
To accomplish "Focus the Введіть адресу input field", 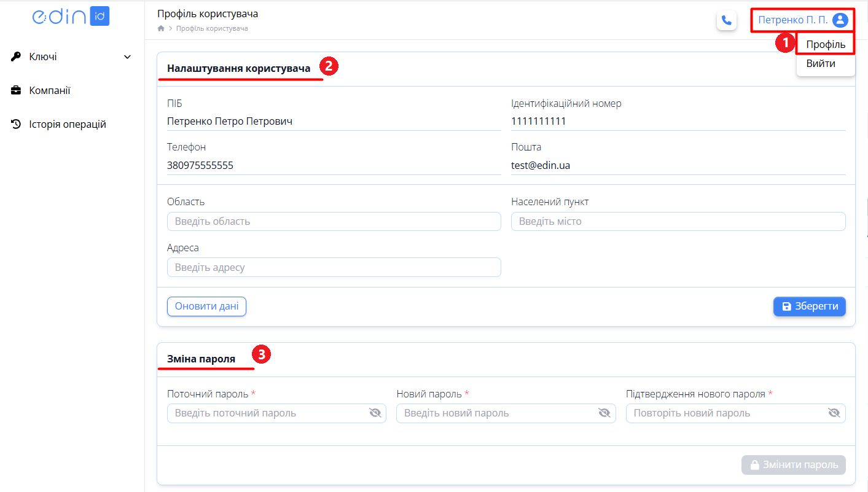I will click(x=334, y=267).
